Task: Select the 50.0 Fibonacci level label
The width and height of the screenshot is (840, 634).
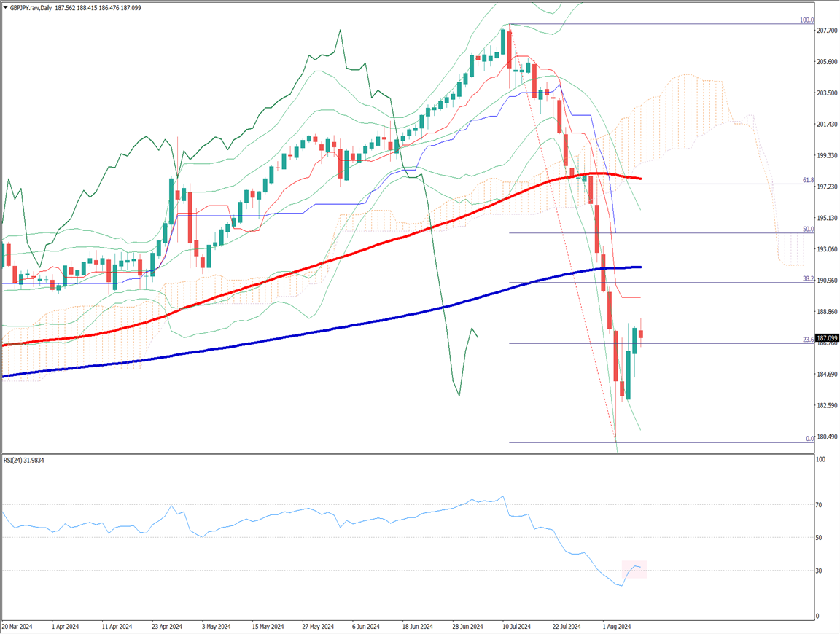Action: 808,229
